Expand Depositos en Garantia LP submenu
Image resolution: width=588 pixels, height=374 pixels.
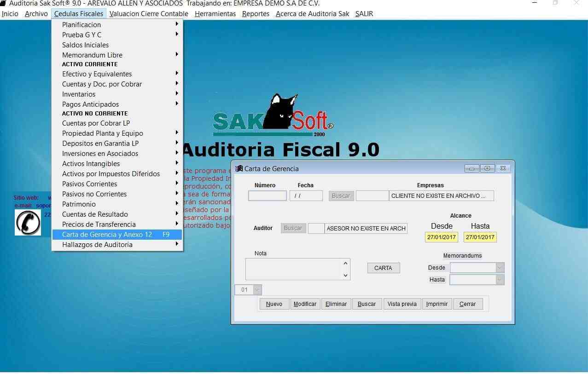click(117, 144)
